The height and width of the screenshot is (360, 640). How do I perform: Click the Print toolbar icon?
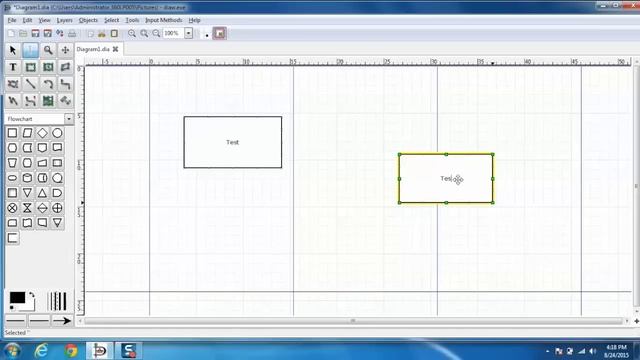(x=72, y=33)
